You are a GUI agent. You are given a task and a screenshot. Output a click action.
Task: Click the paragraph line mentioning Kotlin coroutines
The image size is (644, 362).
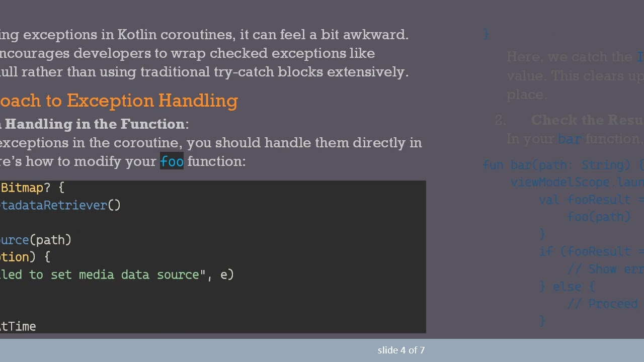[204, 35]
